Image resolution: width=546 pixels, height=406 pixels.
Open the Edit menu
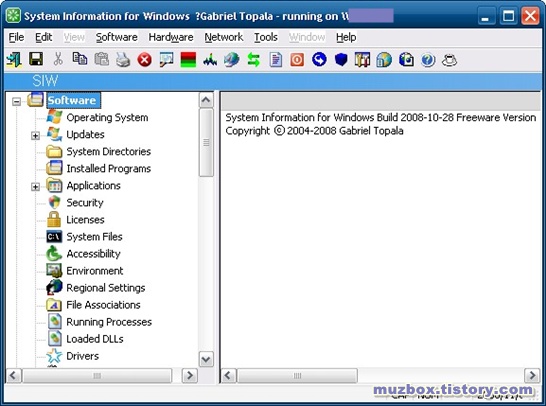(x=44, y=37)
